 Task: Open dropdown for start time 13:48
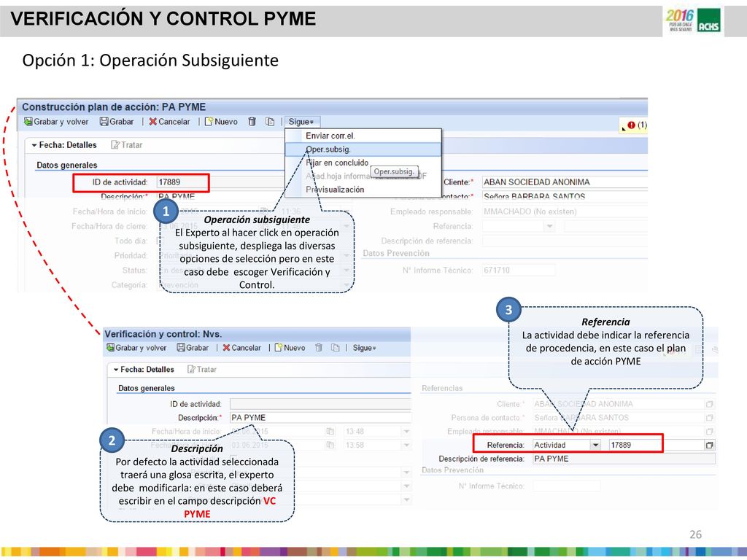click(x=406, y=432)
